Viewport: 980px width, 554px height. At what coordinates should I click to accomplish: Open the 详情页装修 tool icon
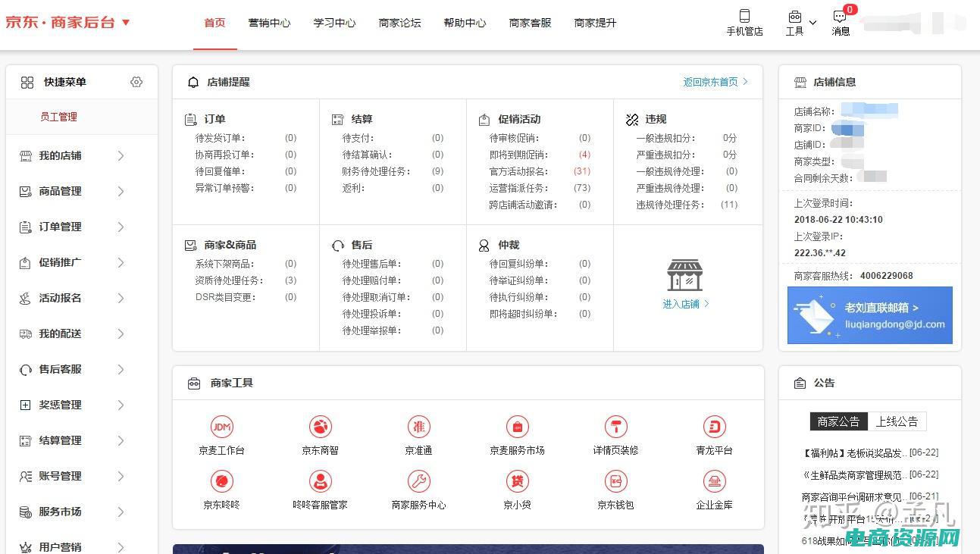tap(615, 427)
